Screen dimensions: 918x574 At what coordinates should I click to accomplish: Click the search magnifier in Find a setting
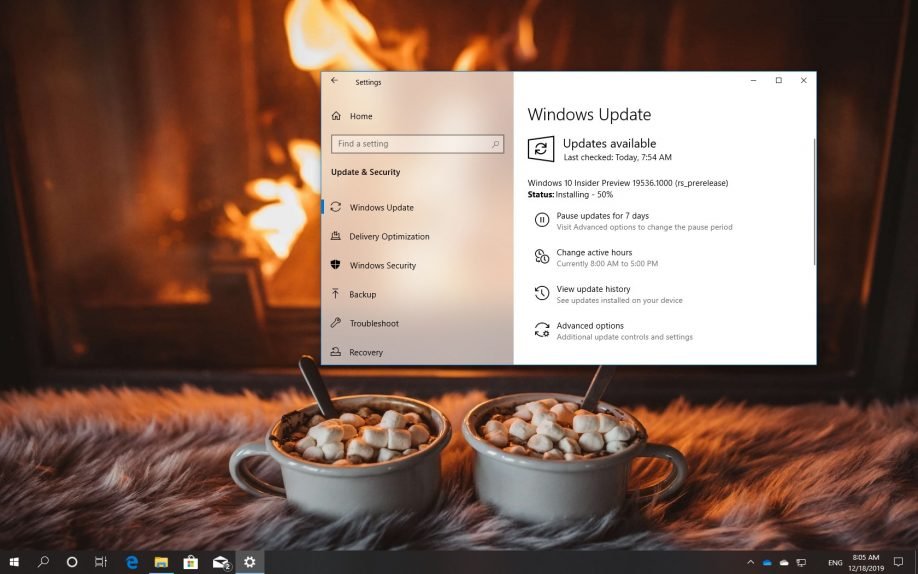[495, 144]
